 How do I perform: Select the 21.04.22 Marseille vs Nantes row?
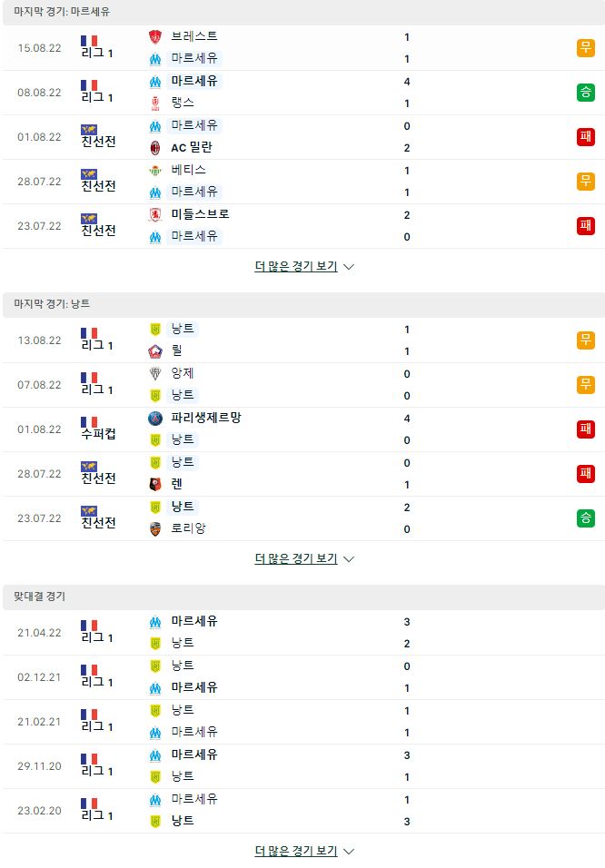pyautogui.click(x=302, y=633)
